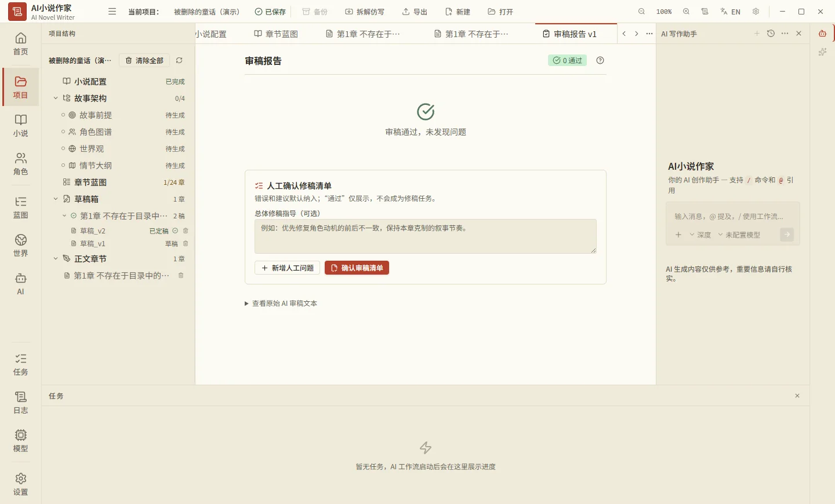Viewport: 835px width, 504px height.
Task: Open the 深度 dropdown in AI chat
Action: pyautogui.click(x=700, y=235)
